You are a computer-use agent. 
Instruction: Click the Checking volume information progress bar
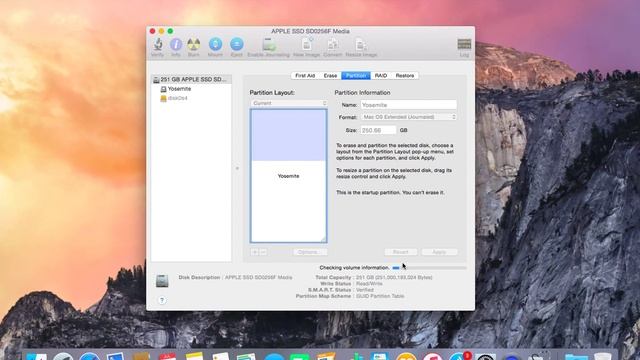coord(429,268)
